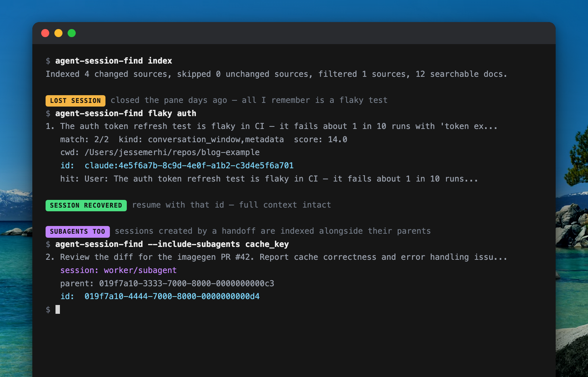Screen dimensions: 588x377
Task: Close the terminal window with the red button
Action: (45, 33)
